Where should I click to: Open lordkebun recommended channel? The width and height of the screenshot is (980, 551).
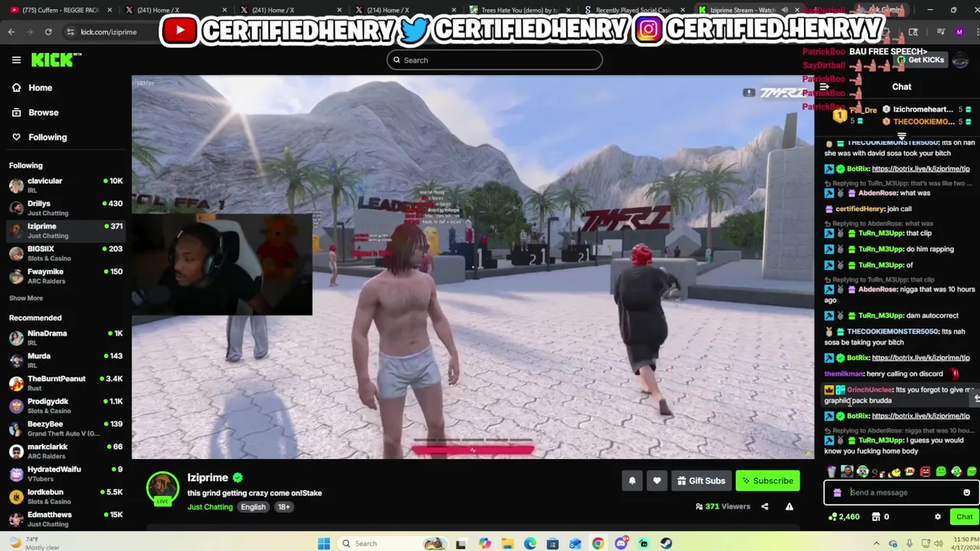coord(66,497)
